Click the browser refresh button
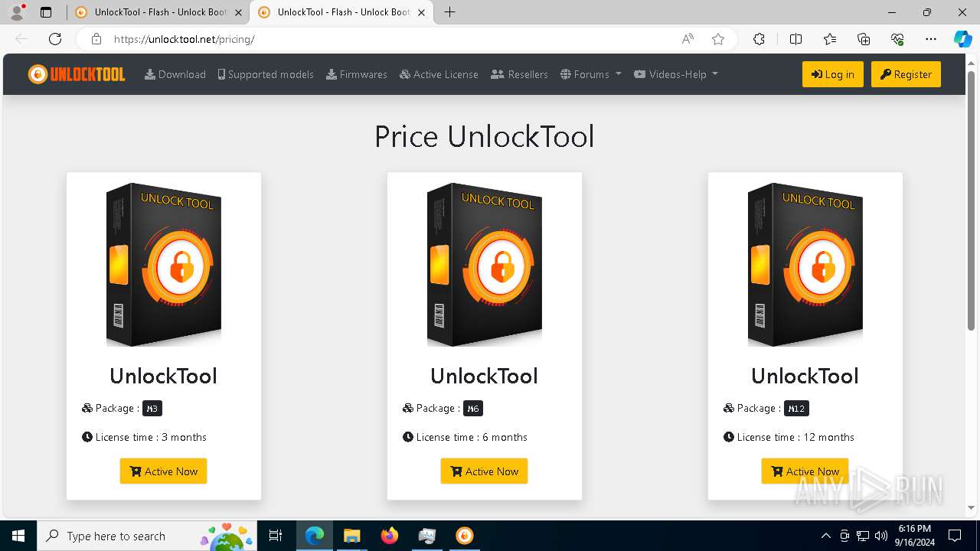This screenshot has height=551, width=980. [x=54, y=39]
